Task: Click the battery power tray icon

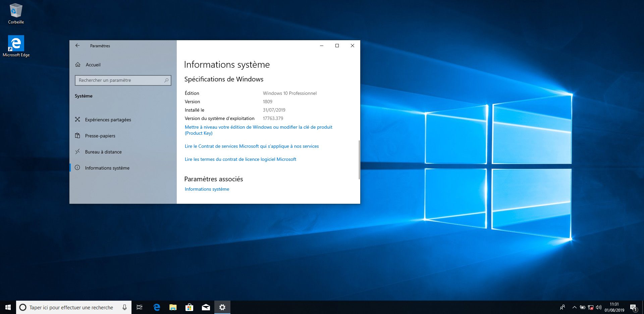Action: pyautogui.click(x=583, y=307)
